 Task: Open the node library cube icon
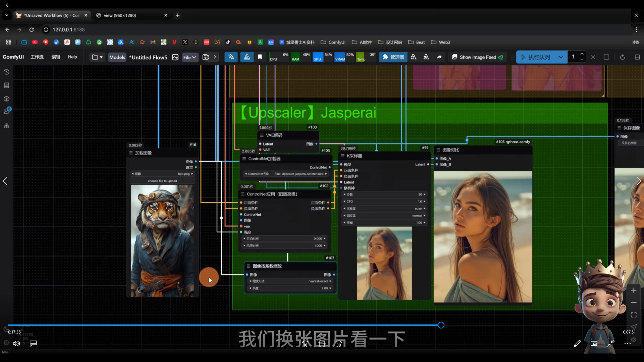tap(6, 99)
